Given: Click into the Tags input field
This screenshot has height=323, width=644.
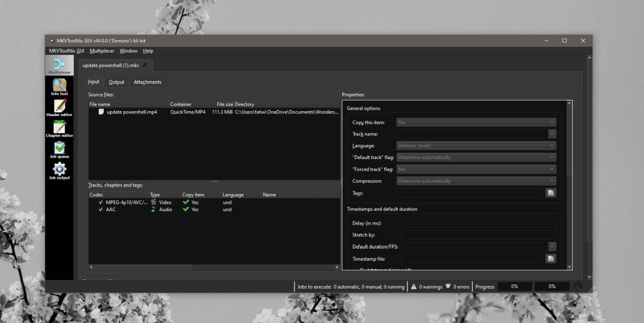Looking at the screenshot, I should click(470, 192).
